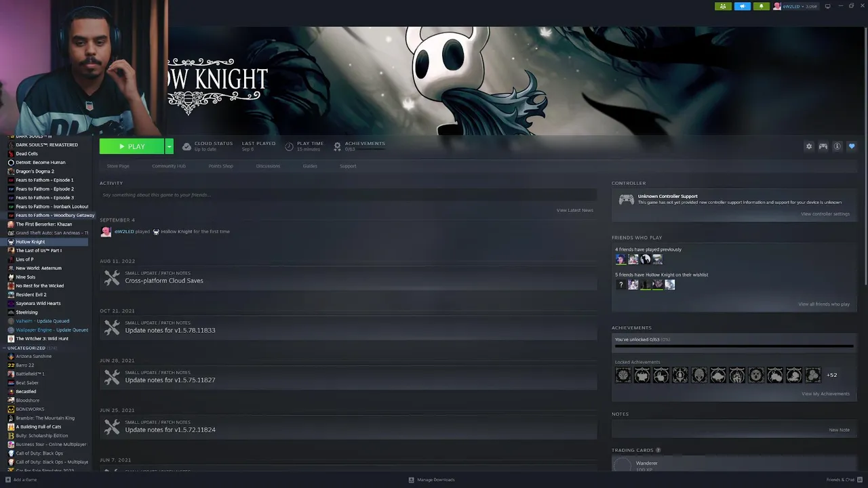868x488 pixels.
Task: Collapse the Uncategorized library section
Action: [5, 348]
